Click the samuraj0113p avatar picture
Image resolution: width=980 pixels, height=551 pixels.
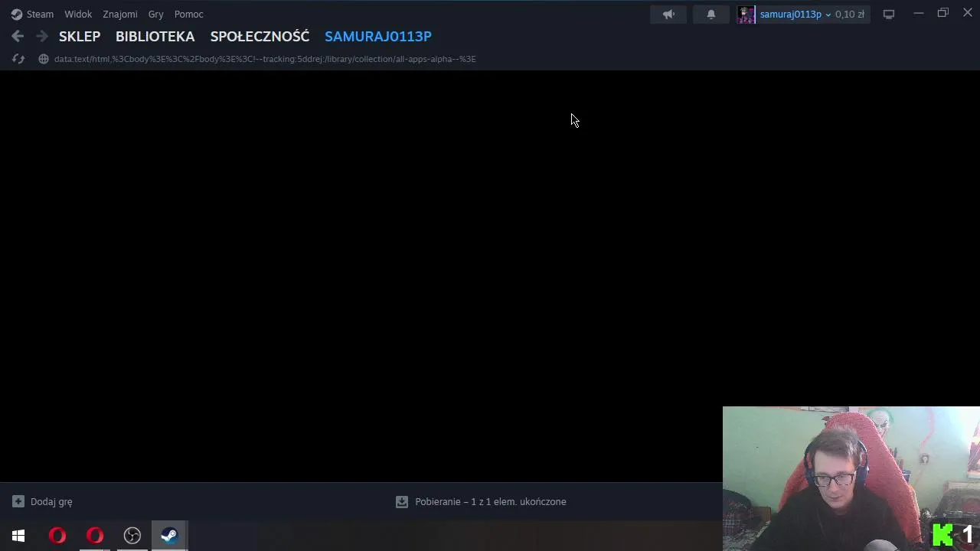click(x=746, y=15)
